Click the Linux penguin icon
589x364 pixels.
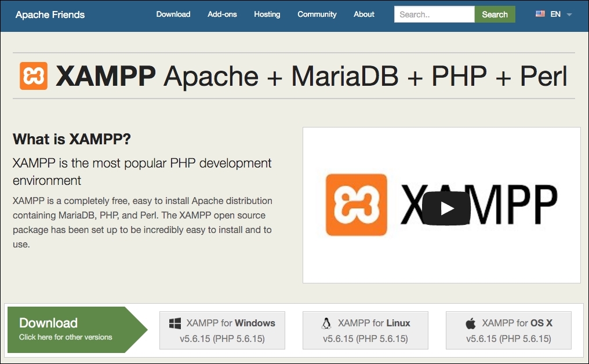[x=327, y=323]
